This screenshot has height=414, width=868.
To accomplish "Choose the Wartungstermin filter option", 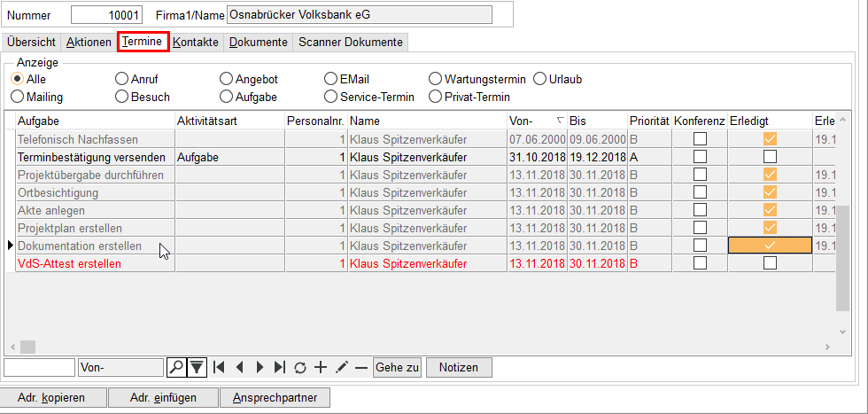I will [x=435, y=79].
